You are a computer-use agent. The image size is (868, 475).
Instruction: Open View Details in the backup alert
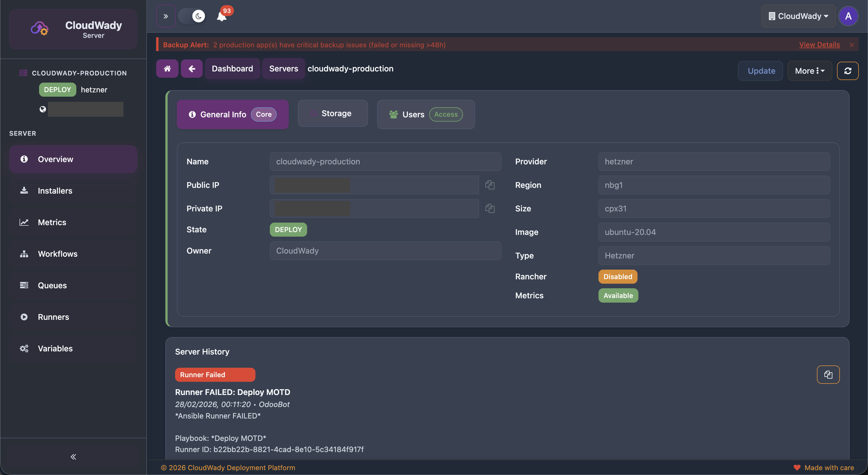click(x=819, y=44)
